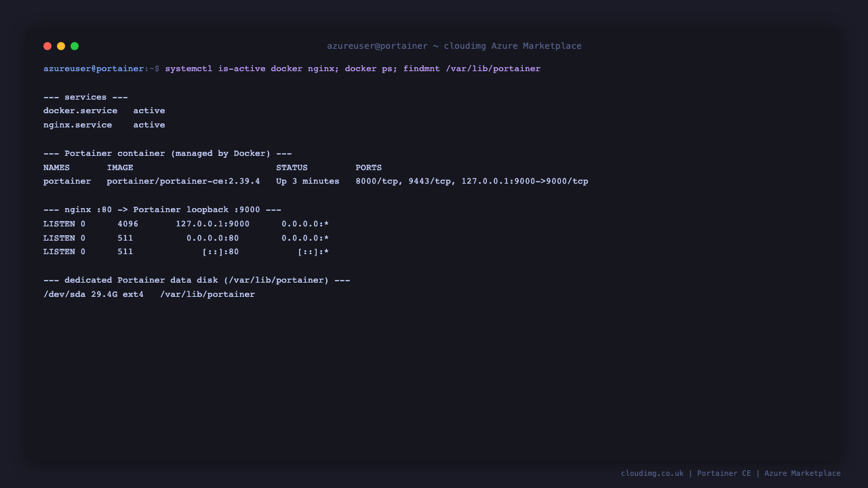
Task: Click the active status beside docker.service
Action: (x=149, y=111)
